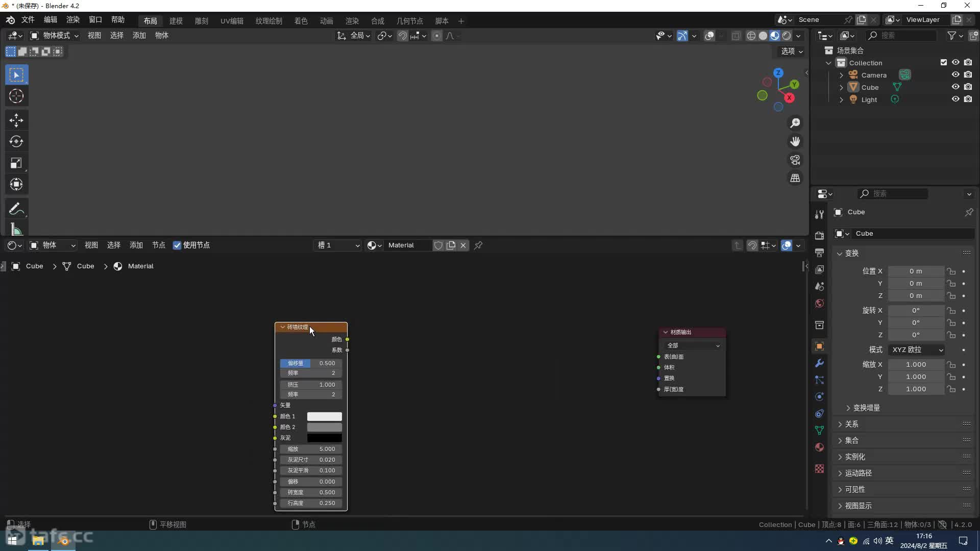This screenshot has width=980, height=551.
Task: Expand the Camera tree item
Action: pyautogui.click(x=841, y=75)
